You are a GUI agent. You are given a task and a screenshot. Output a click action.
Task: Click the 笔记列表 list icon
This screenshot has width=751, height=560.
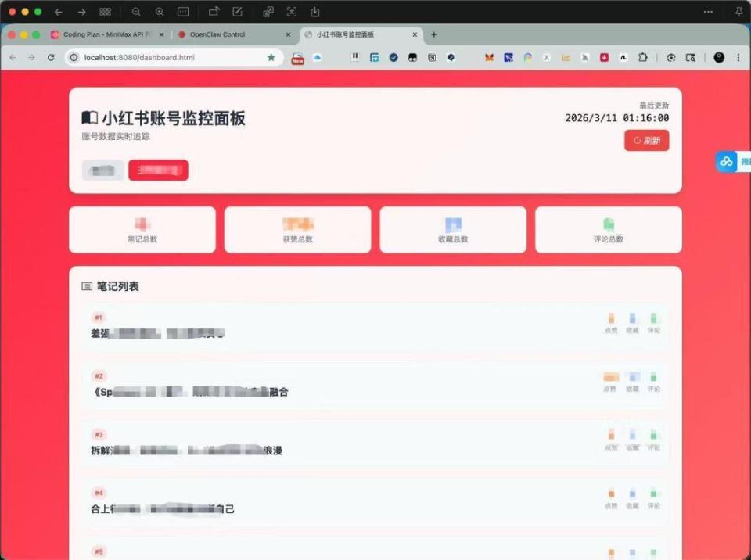pos(86,286)
